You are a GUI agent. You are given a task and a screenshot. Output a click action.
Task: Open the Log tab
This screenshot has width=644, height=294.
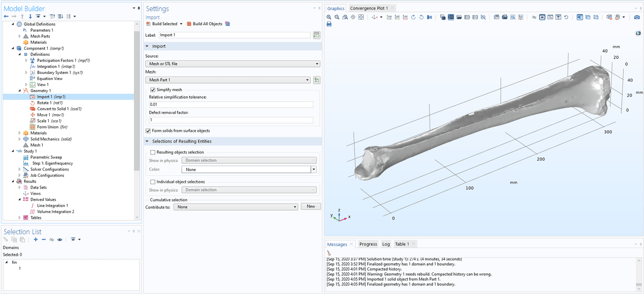(386, 244)
